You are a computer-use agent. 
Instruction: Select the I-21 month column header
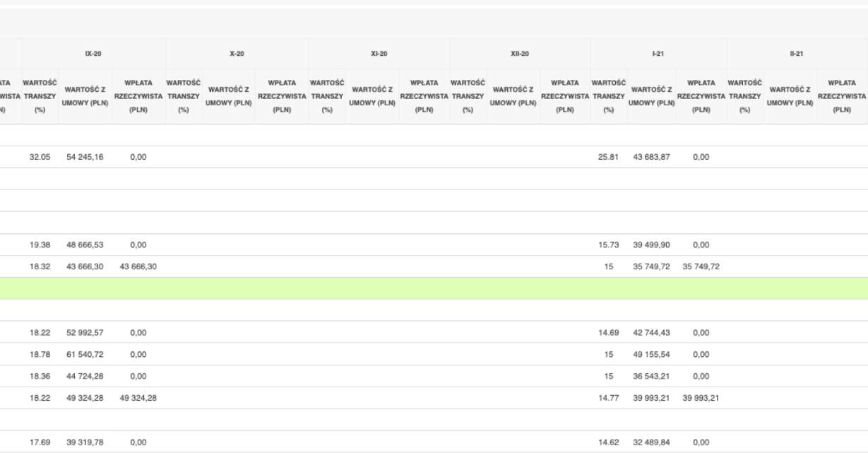point(658,54)
